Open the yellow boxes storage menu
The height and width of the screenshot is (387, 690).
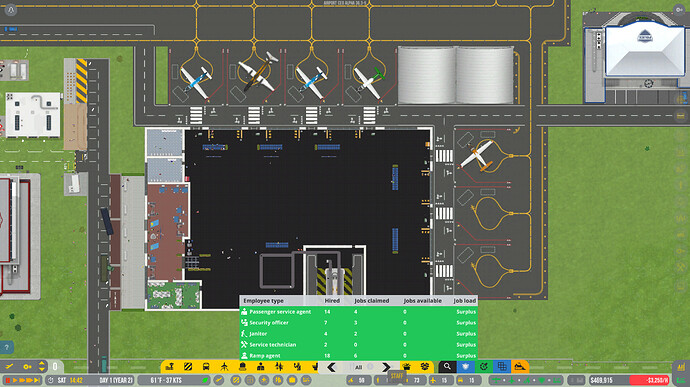pos(425,367)
